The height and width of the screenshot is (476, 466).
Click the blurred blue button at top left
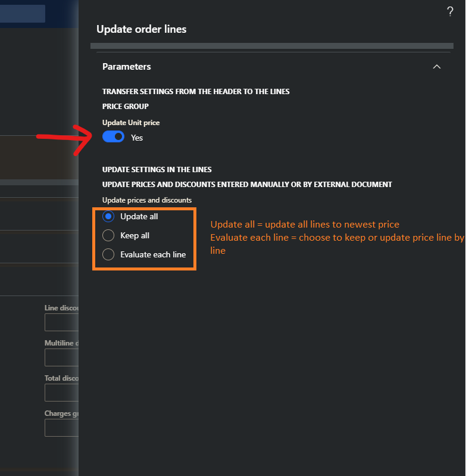(23, 13)
